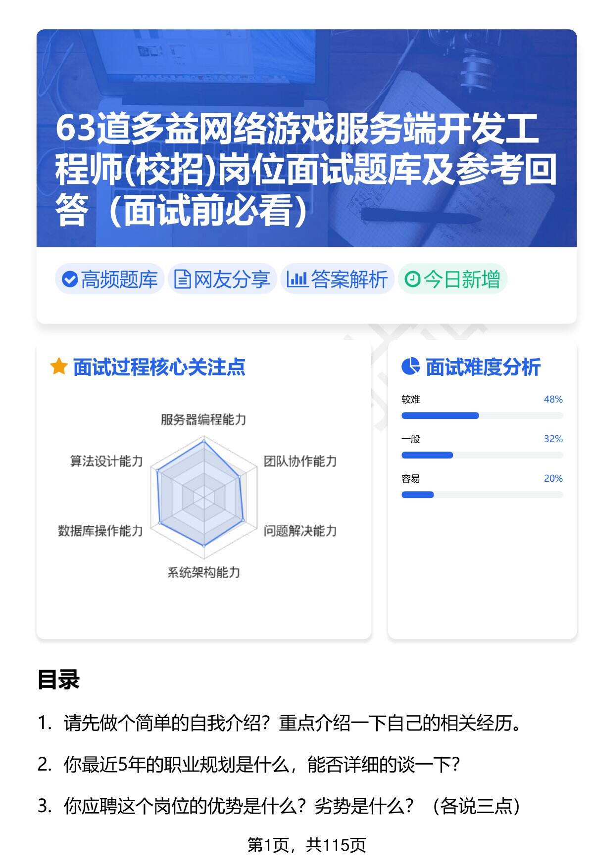This screenshot has width=594, height=868.
Task: Open question 1 about 自我介绍
Action: pos(292,724)
